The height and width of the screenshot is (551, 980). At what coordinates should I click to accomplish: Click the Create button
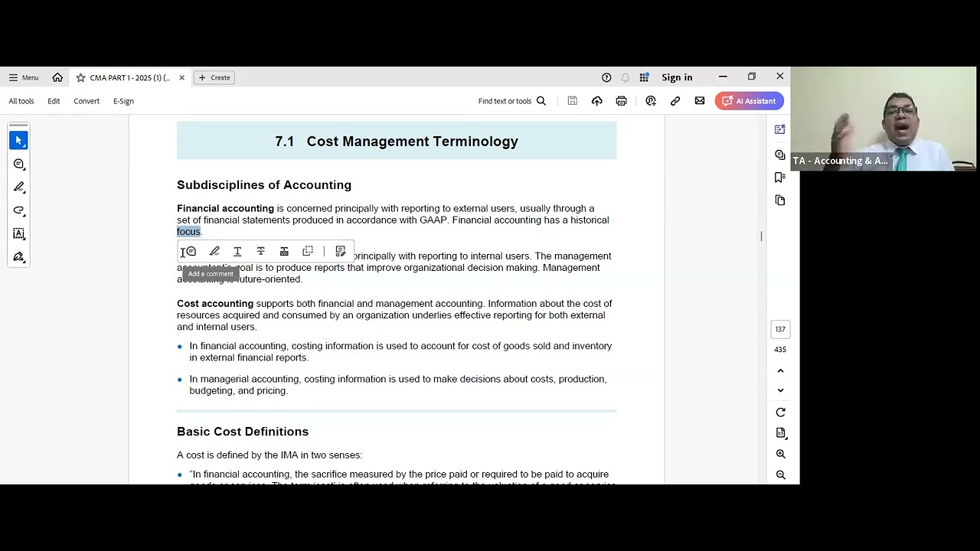[214, 77]
